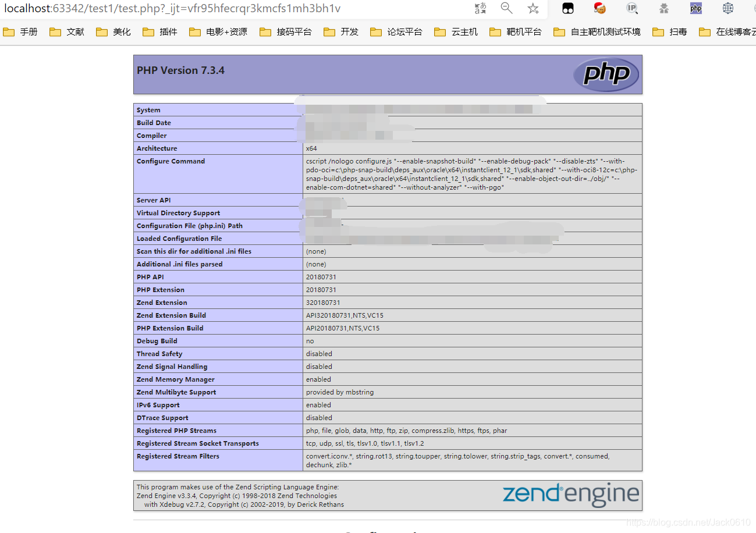756x533 pixels.
Task: Open the purple php extension icon
Action: (x=696, y=8)
